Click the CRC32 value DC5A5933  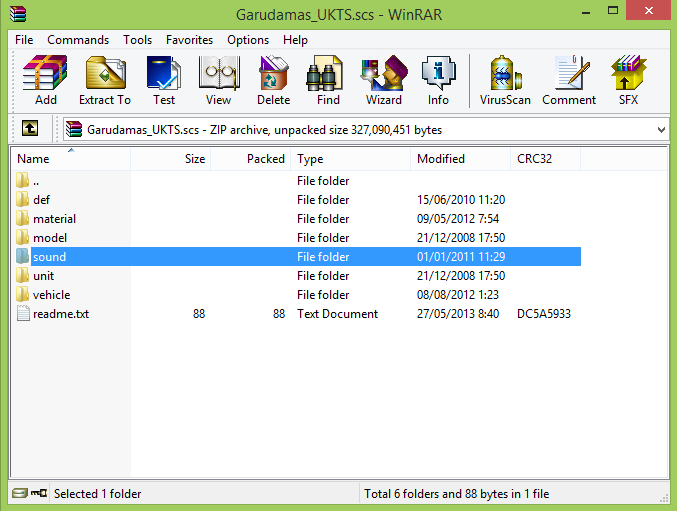[x=544, y=313]
